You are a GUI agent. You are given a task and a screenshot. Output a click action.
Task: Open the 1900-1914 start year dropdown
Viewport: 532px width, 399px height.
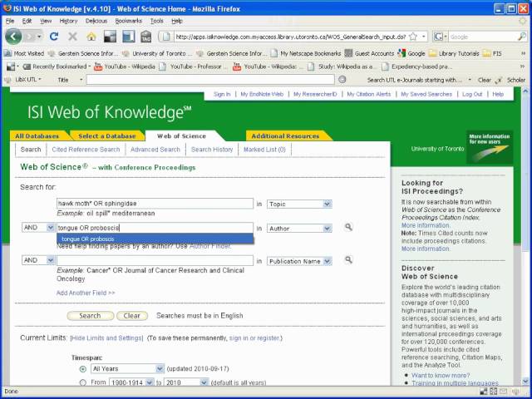131,382
